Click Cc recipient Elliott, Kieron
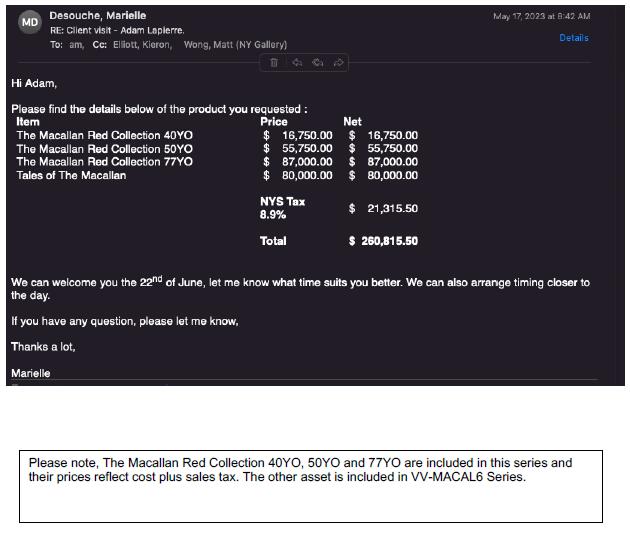The height and width of the screenshot is (540, 630). coord(141,44)
